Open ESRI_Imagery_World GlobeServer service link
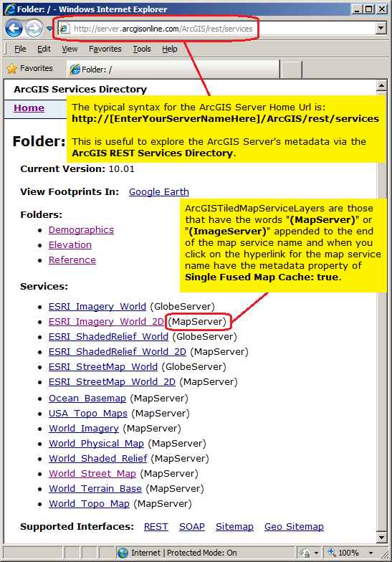This screenshot has height=562, width=392. click(97, 307)
